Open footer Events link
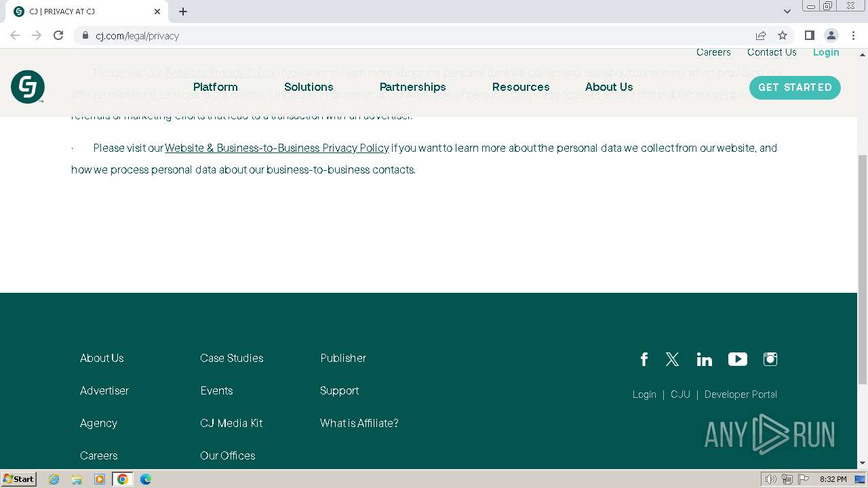868x488 pixels. point(216,390)
